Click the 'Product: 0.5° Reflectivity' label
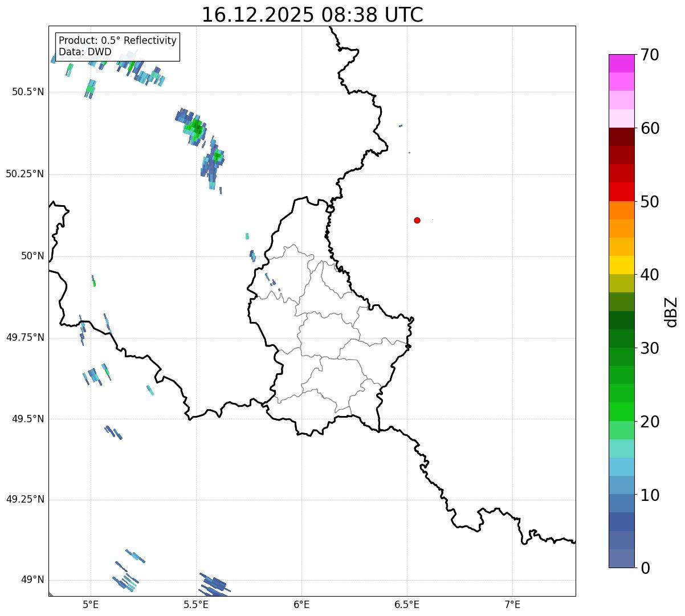Viewport: 685px width, 616px height. [117, 41]
